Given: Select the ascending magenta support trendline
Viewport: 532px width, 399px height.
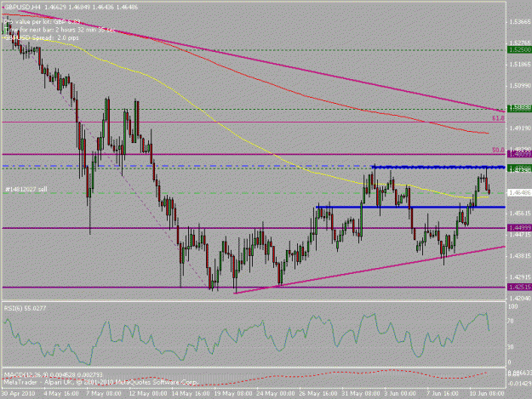Looking at the screenshot, I should pos(369,270).
